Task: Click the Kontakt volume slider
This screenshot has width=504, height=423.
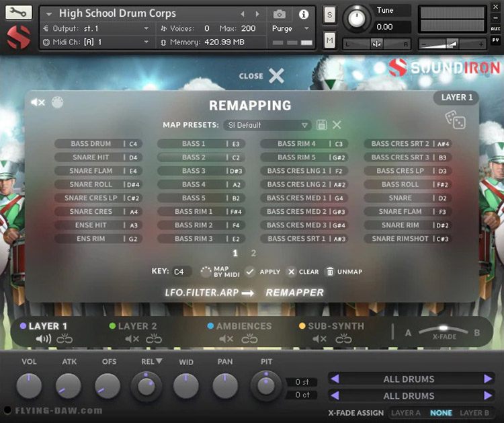Action: click(x=452, y=44)
